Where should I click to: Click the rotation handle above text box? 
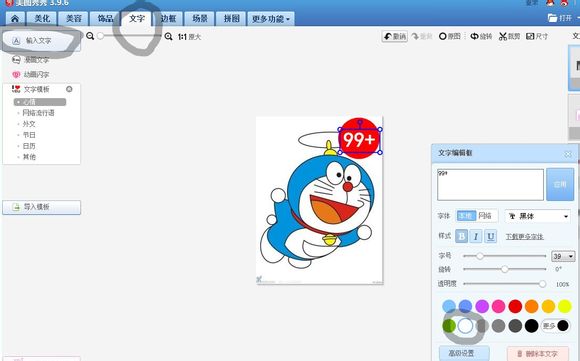pyautogui.click(x=360, y=122)
